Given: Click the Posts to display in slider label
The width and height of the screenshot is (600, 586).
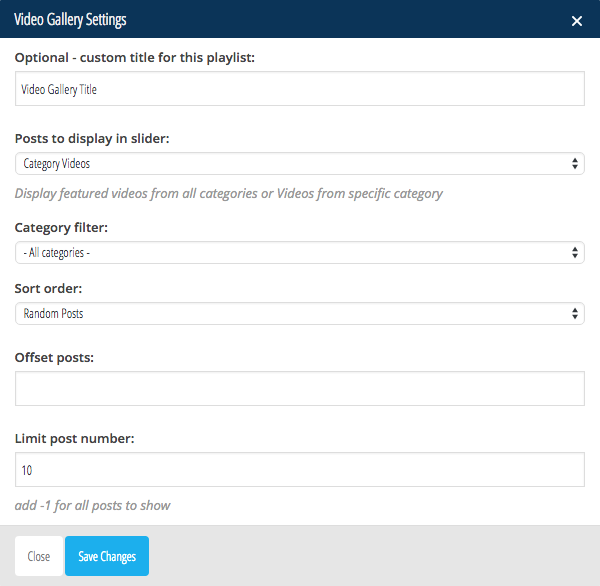Looking at the screenshot, I should tap(92, 139).
